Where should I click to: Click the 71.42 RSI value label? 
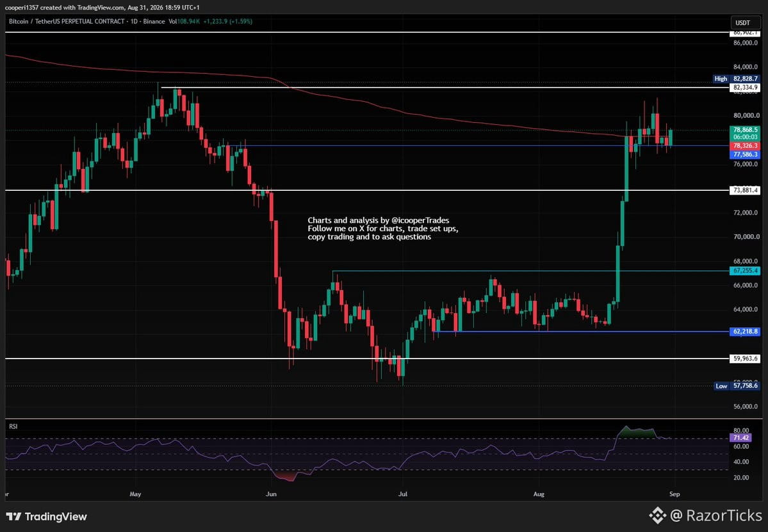(x=740, y=438)
